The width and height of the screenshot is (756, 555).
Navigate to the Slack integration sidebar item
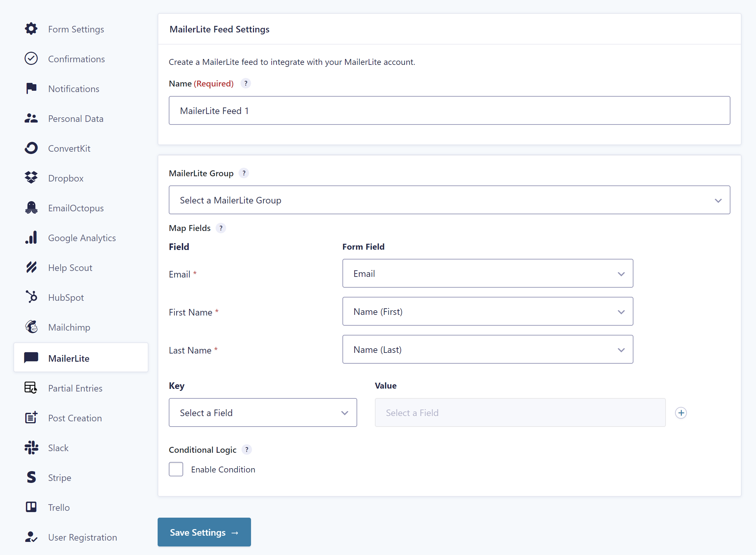pos(58,447)
